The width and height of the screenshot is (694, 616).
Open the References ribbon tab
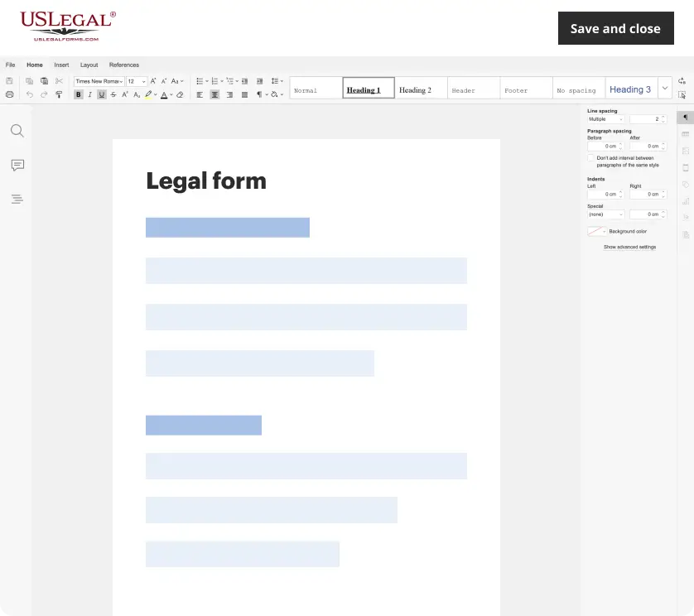click(124, 65)
